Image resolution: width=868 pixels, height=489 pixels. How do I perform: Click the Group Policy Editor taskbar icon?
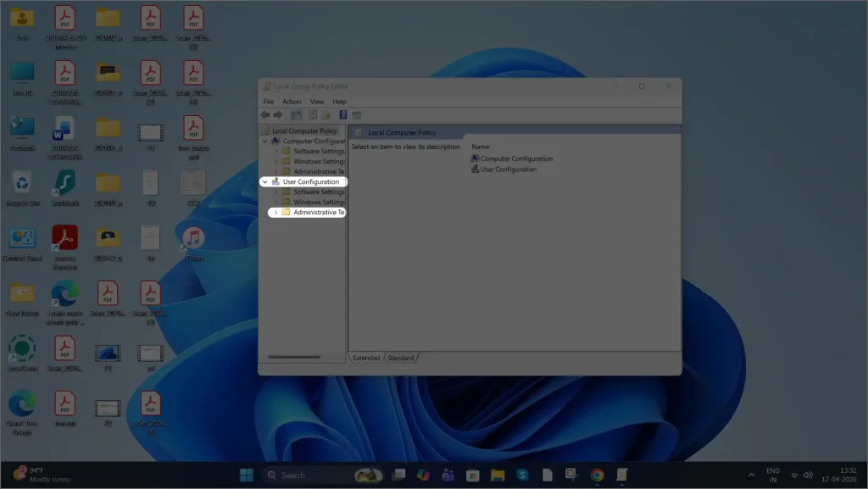click(621, 475)
